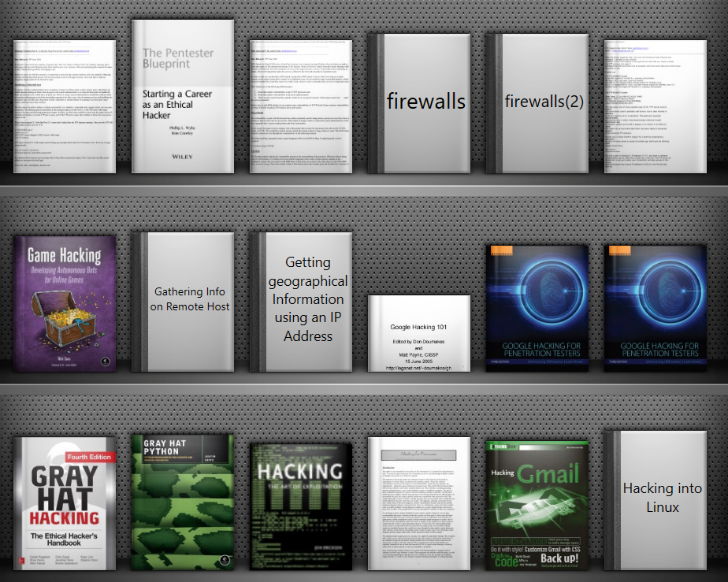
Task: Open the last Google Hacking for Penetration Testers copy
Action: pos(656,309)
